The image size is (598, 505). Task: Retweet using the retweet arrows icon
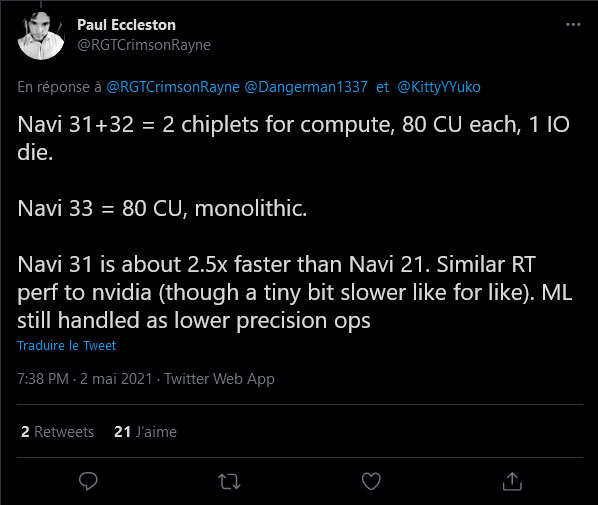pyautogui.click(x=229, y=481)
